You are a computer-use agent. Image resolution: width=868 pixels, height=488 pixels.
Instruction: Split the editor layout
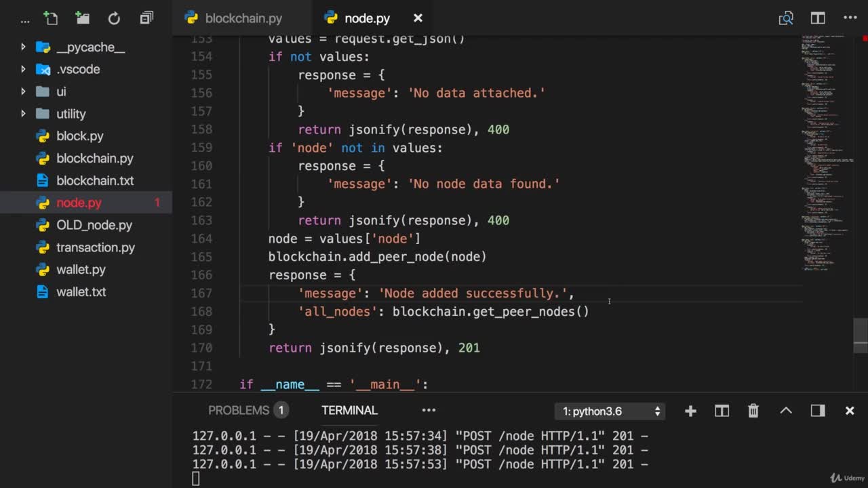coord(818,18)
